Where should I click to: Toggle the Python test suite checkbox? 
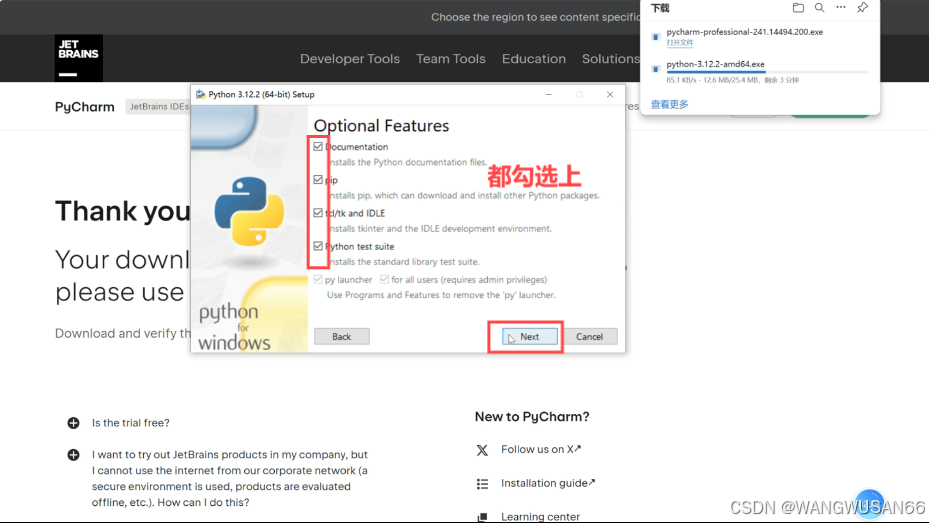(318, 246)
